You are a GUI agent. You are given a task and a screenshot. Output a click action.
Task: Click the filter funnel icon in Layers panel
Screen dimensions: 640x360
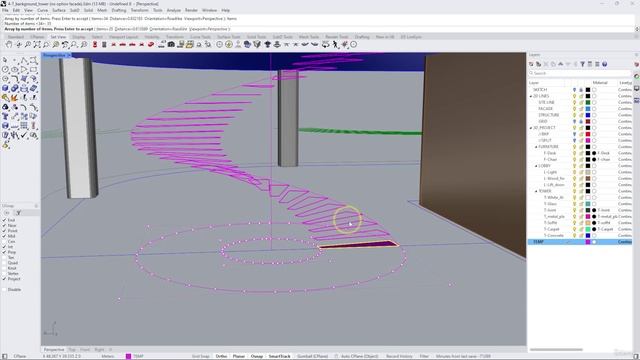tap(582, 64)
